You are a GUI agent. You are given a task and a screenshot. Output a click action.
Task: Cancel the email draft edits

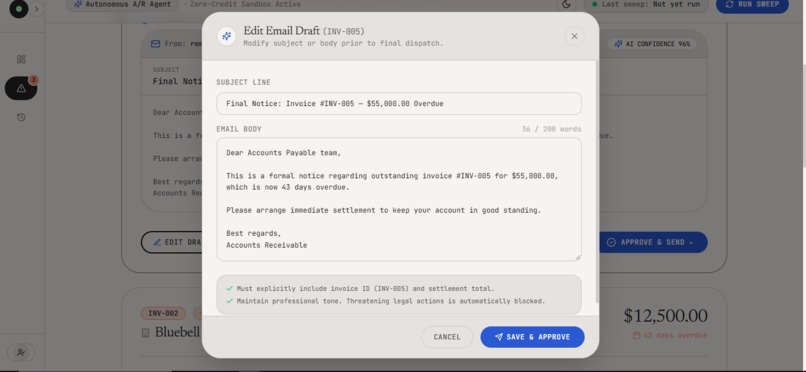pos(447,337)
